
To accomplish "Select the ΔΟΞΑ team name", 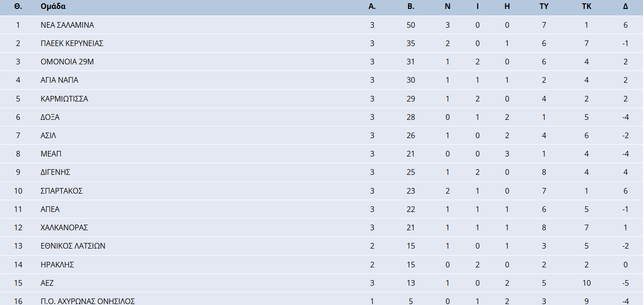I will click(50, 117).
